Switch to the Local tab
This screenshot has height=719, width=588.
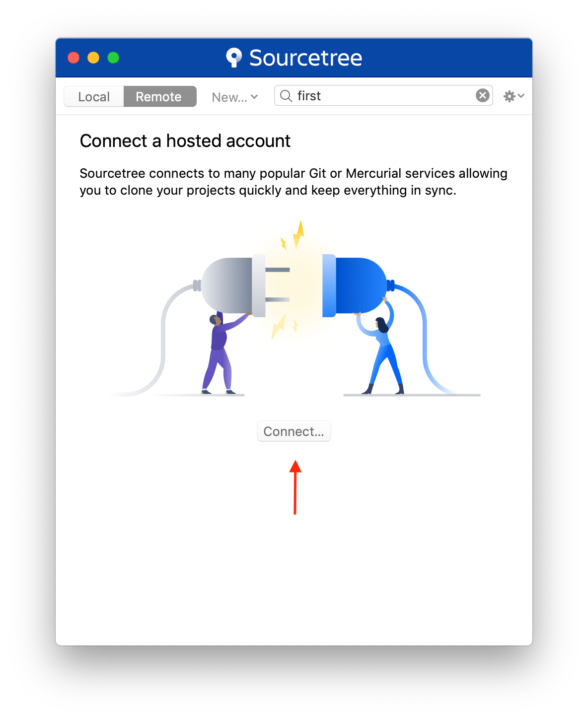(x=94, y=96)
